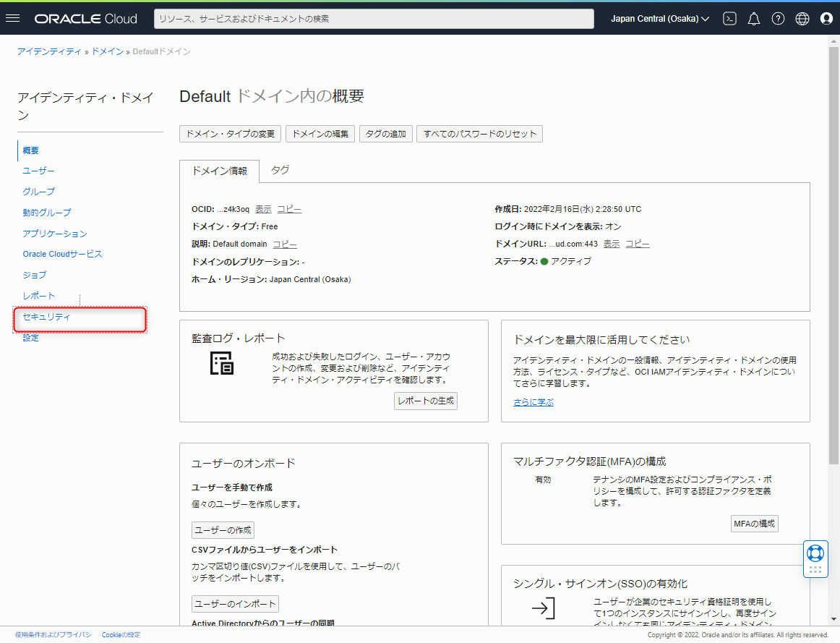Click the 作成日 date value
The height and width of the screenshot is (643, 840).
(583, 209)
